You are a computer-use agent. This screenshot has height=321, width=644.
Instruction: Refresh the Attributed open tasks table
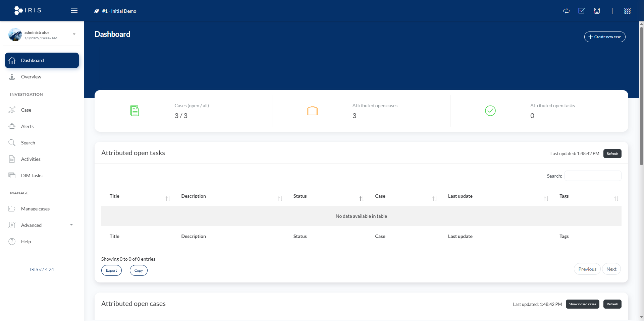(612, 153)
